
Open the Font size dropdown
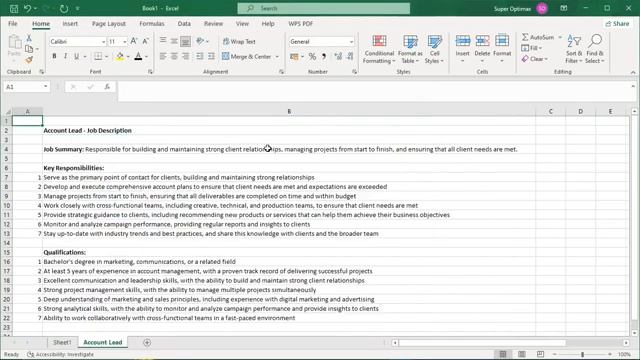(x=124, y=42)
